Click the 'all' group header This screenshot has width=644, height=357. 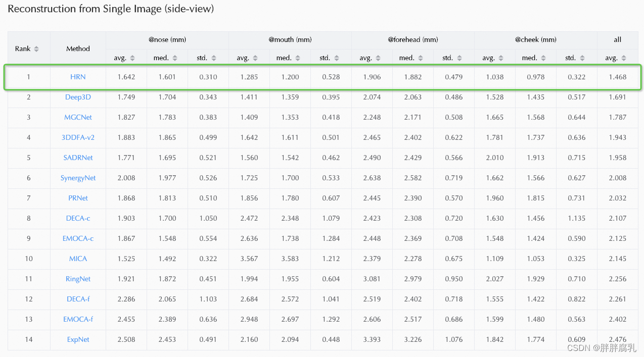(x=618, y=39)
